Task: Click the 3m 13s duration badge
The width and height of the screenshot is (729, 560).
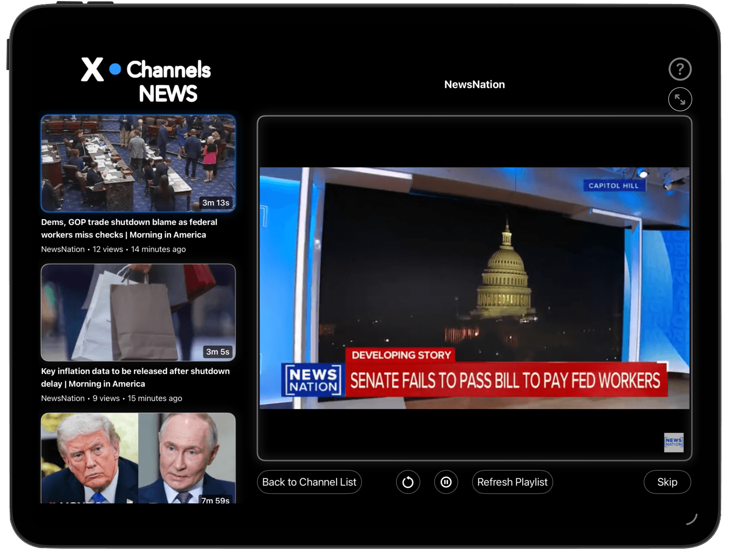Action: [216, 203]
